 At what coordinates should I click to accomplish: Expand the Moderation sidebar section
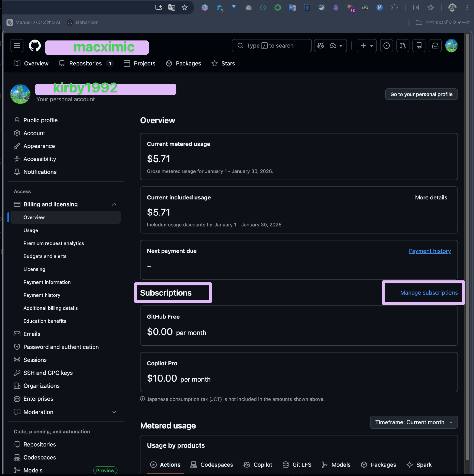coord(114,412)
